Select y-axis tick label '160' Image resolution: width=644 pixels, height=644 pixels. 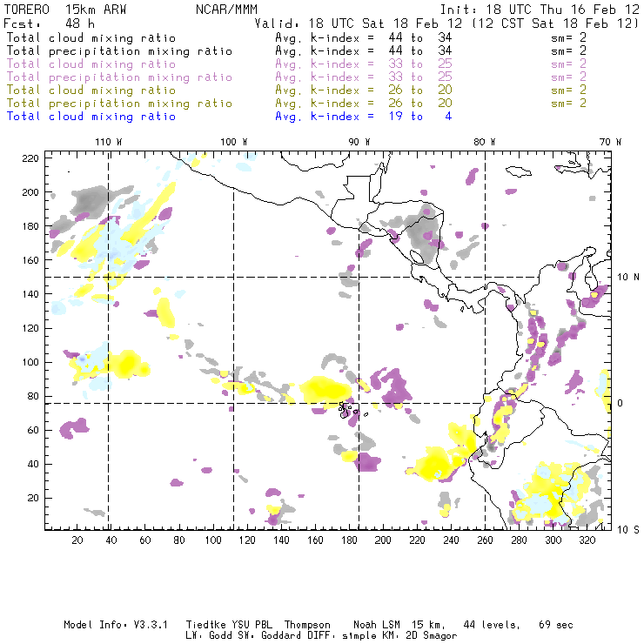(x=30, y=260)
